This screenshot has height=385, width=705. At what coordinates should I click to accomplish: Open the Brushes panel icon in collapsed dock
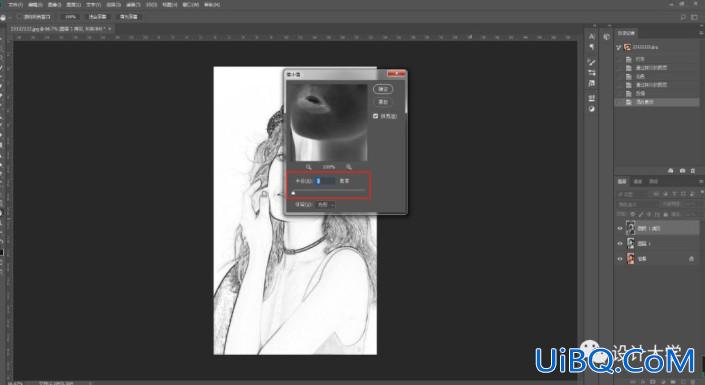(592, 62)
